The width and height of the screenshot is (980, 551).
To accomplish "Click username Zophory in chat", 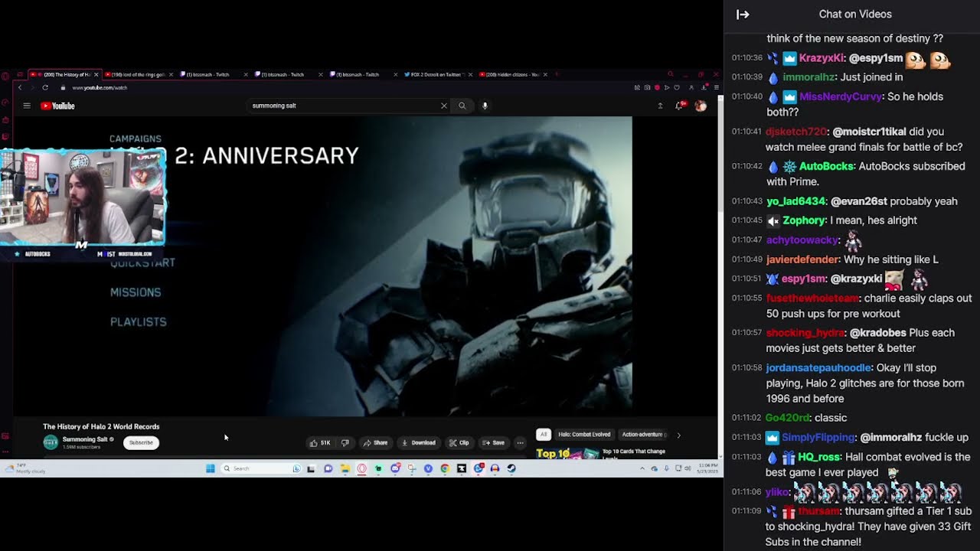I will (x=804, y=220).
